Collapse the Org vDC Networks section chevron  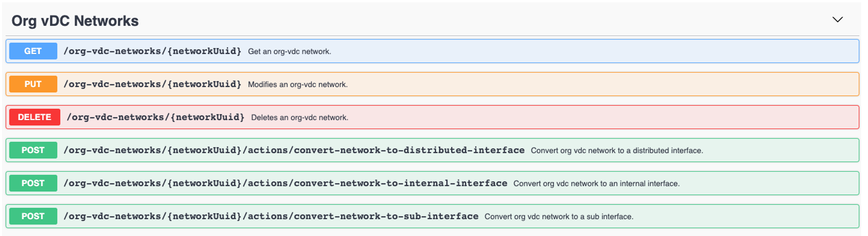tap(837, 20)
